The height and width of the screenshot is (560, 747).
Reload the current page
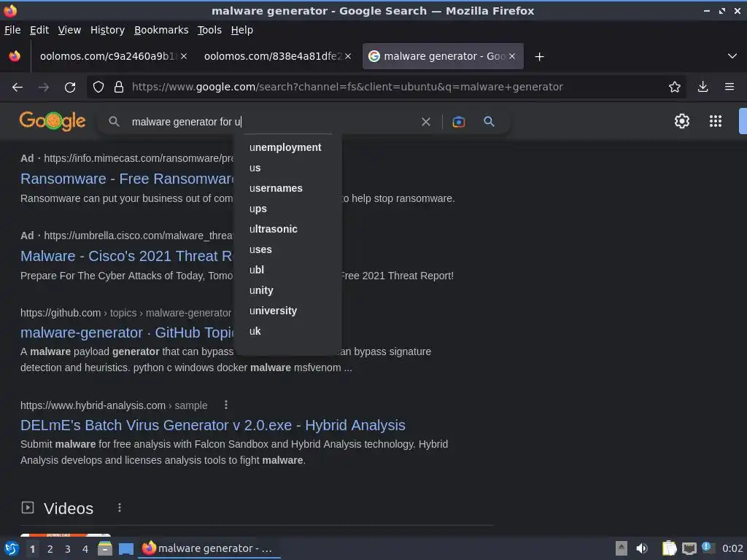tap(70, 87)
